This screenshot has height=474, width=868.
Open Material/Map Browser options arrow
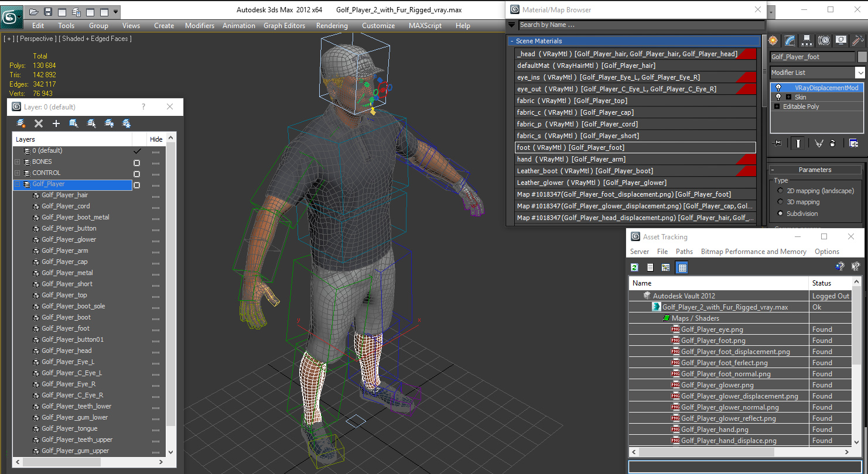(x=512, y=25)
